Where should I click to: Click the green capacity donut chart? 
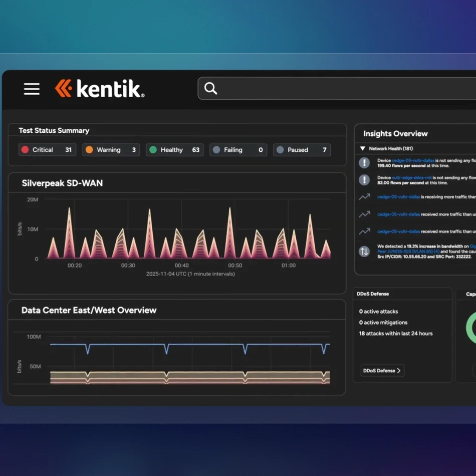click(x=471, y=327)
